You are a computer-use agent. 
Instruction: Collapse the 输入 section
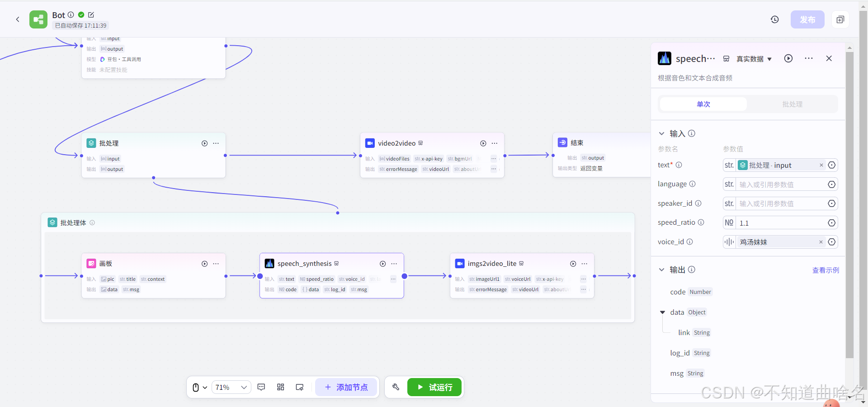coord(662,134)
